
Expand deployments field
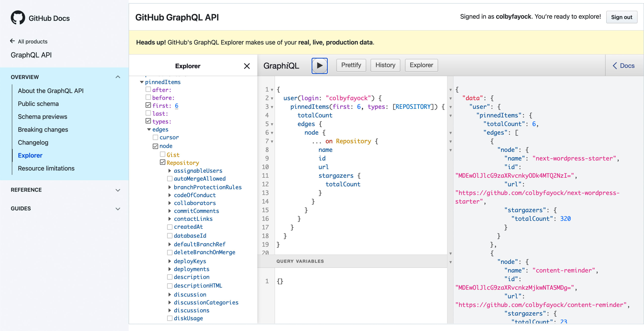[170, 269]
